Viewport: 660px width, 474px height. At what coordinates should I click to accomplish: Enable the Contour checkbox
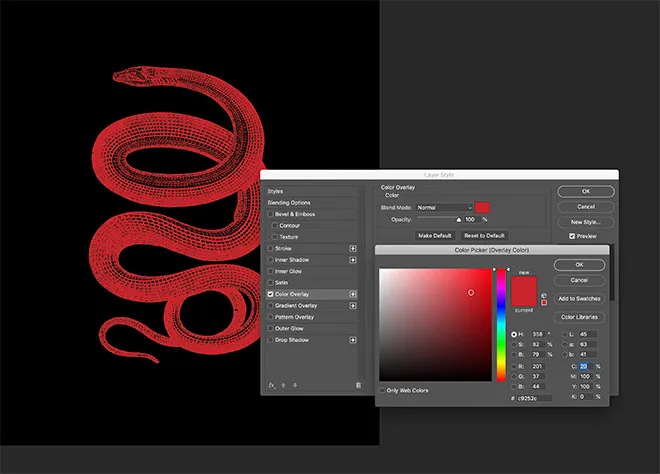coord(275,226)
